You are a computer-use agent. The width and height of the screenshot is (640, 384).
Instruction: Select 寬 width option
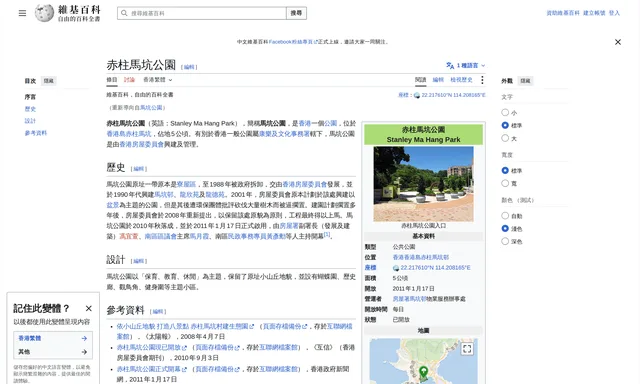click(x=505, y=183)
